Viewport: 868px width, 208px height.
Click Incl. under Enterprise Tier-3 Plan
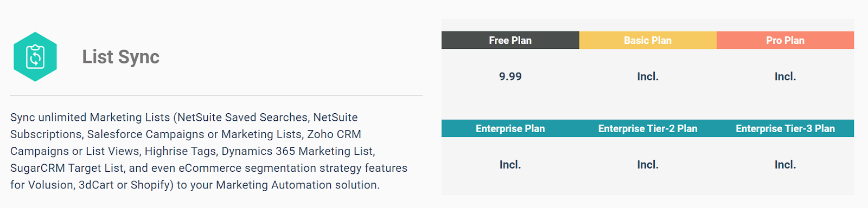[785, 165]
